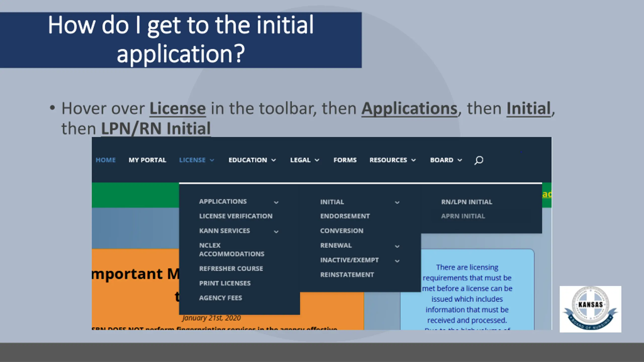Expand the Inactive/Exempt submenu arrow

tap(397, 261)
